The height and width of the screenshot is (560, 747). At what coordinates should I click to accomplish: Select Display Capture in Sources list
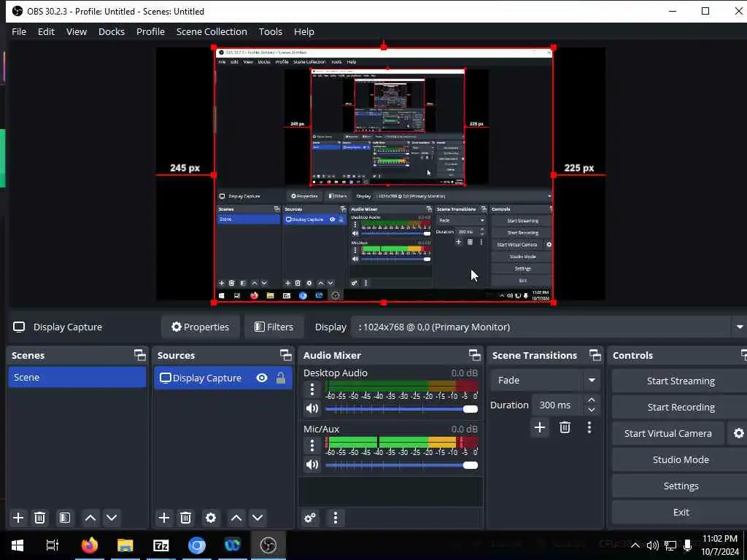pos(223,378)
